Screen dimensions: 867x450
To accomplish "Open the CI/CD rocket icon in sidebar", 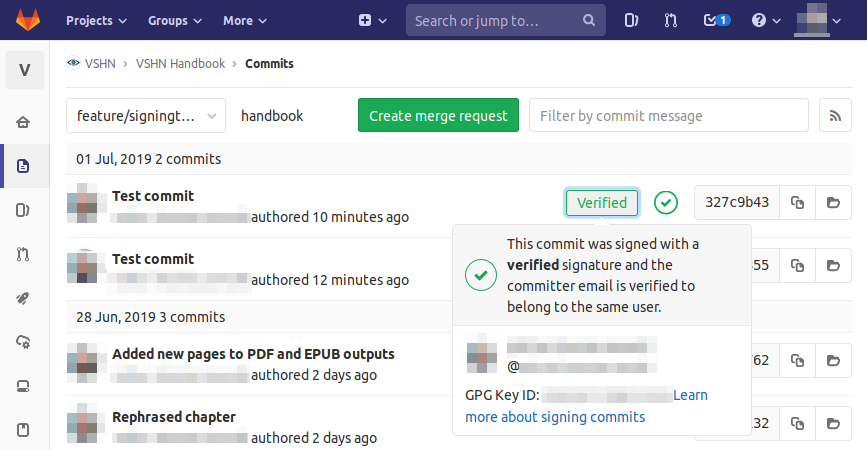I will 23,299.
